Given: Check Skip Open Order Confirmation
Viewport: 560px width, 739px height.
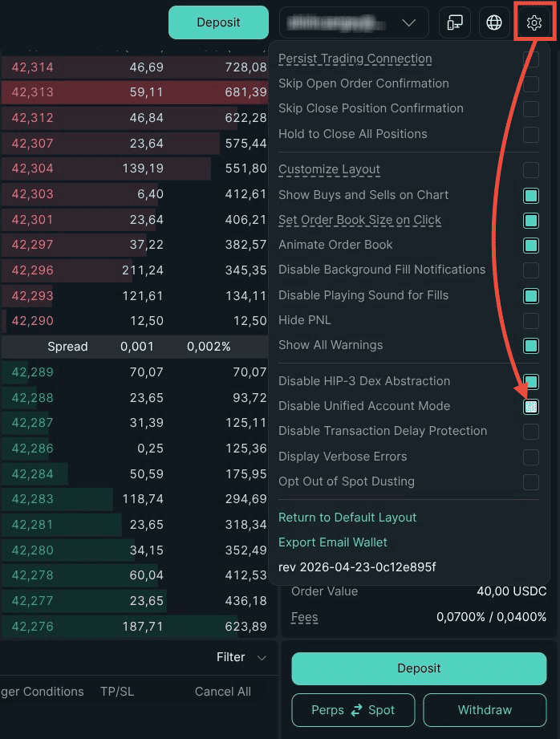Looking at the screenshot, I should (531, 84).
